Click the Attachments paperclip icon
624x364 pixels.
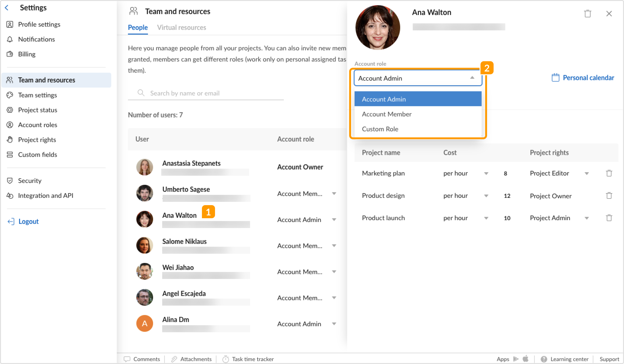point(174,359)
